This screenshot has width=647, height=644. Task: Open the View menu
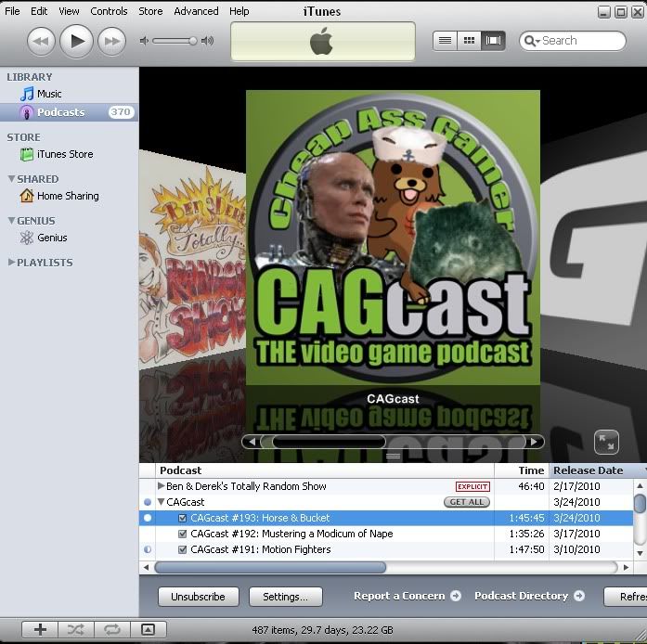tap(69, 11)
